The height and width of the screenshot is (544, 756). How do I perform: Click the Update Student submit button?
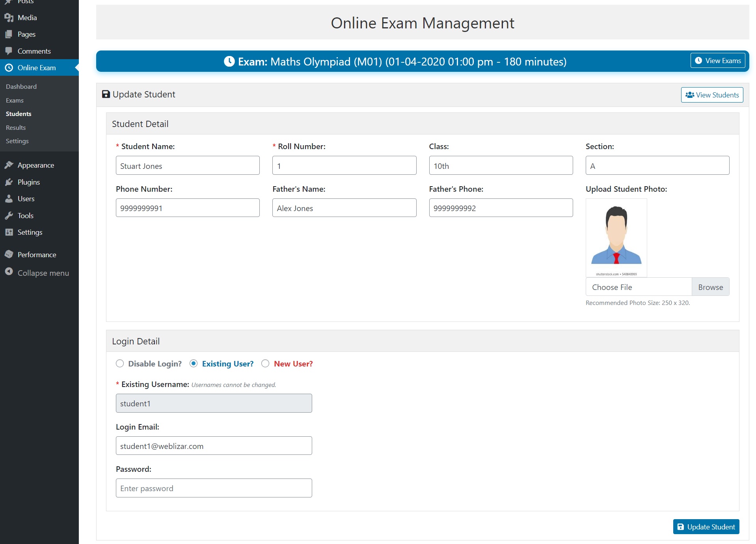706,527
